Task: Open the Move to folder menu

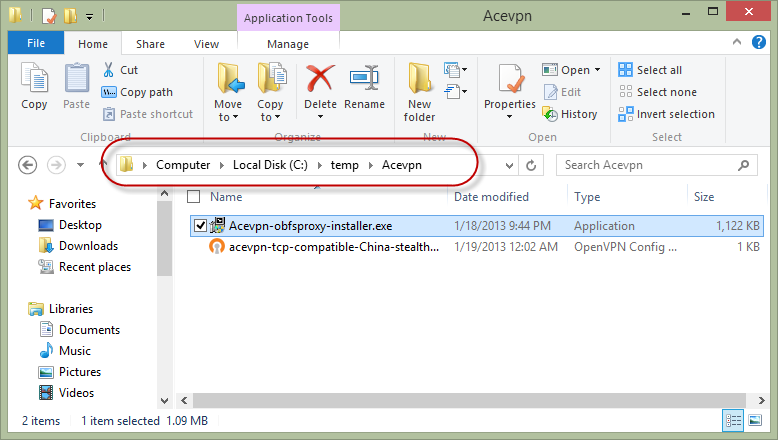Action: point(228,92)
